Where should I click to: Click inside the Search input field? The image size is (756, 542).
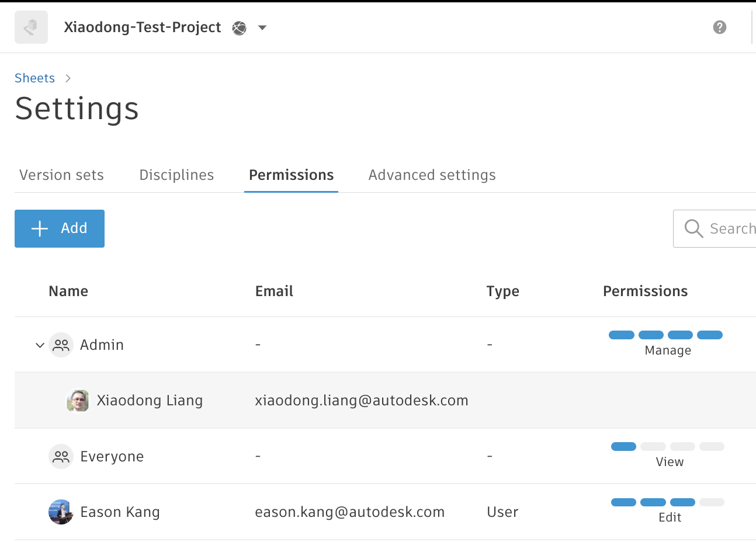click(715, 228)
